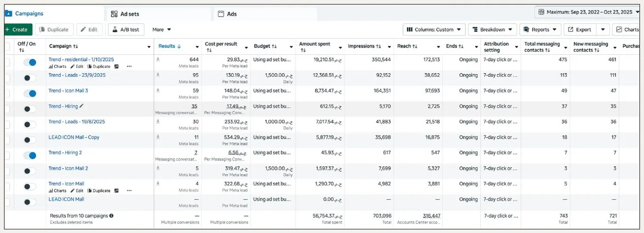
Task: Switch to the Ad sets tab
Action: click(x=159, y=14)
